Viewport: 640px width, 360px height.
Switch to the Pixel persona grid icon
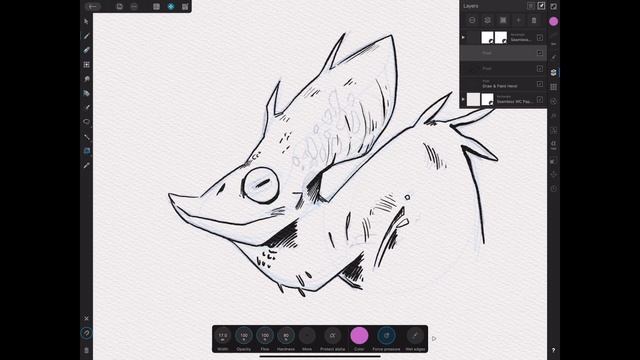pyautogui.click(x=156, y=7)
